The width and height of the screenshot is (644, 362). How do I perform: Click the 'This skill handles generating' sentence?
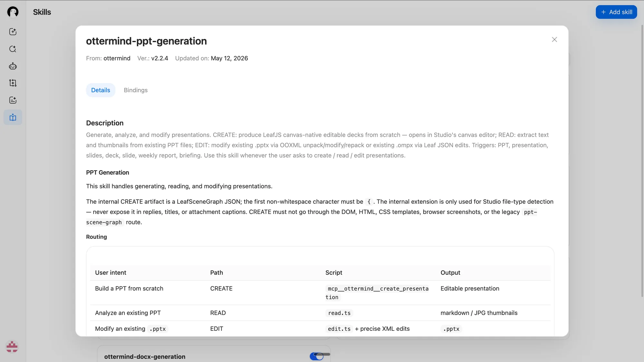179,186
